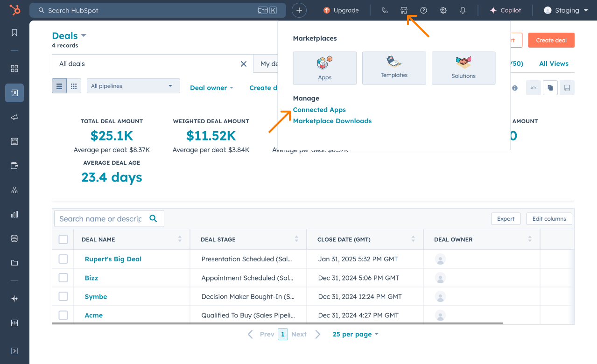The height and width of the screenshot is (364, 597).
Task: Open the Help question mark icon
Action: point(424,10)
